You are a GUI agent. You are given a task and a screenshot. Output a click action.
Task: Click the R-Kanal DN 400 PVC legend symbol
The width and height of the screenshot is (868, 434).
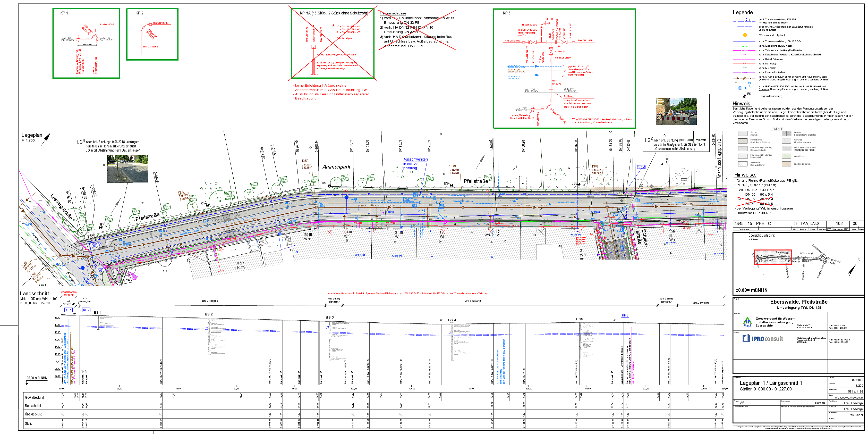(x=741, y=88)
